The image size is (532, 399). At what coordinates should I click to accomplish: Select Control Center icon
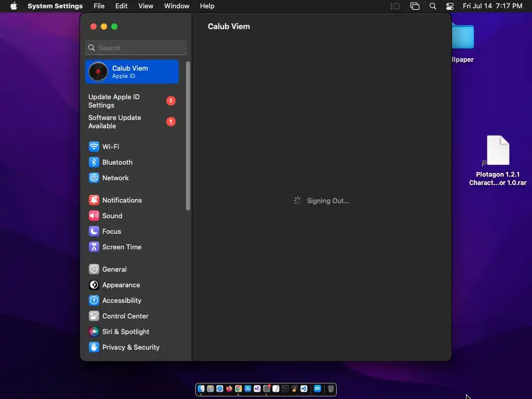coord(94,316)
